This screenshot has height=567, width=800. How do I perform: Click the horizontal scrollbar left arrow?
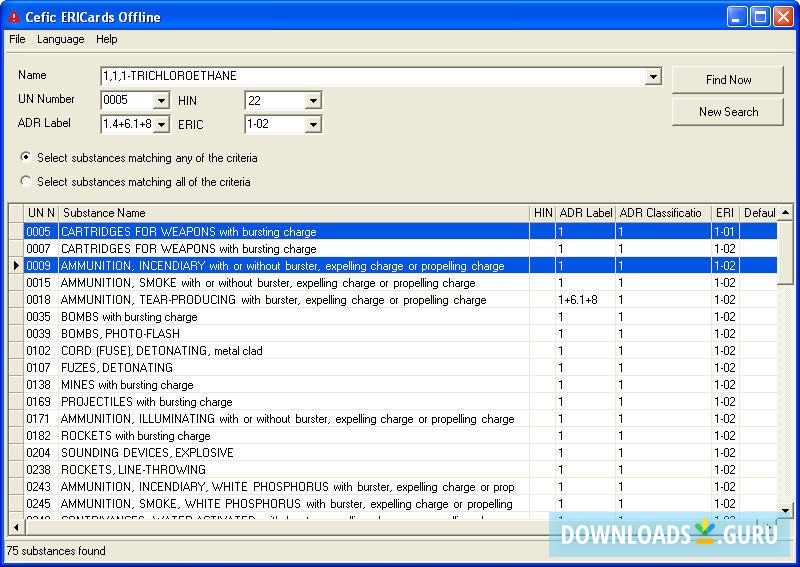pyautogui.click(x=16, y=527)
